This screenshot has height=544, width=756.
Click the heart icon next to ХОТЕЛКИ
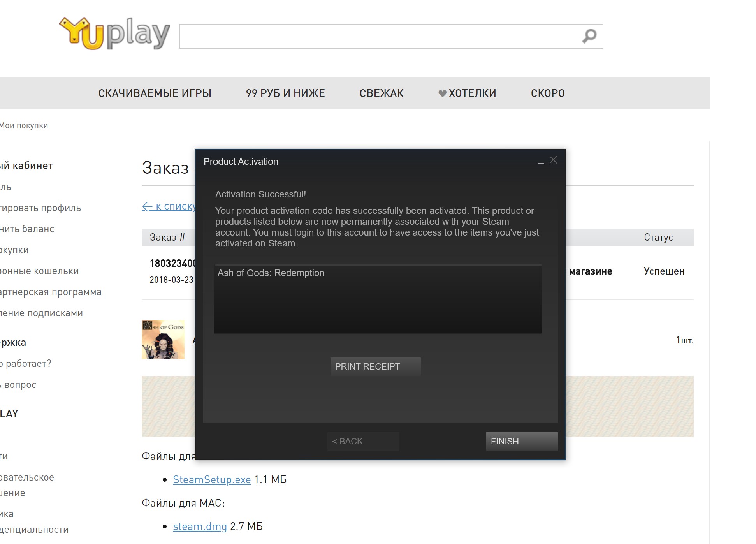pos(442,93)
